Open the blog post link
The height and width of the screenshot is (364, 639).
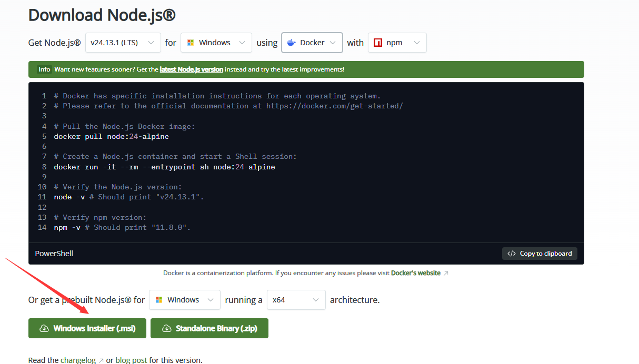(131, 360)
